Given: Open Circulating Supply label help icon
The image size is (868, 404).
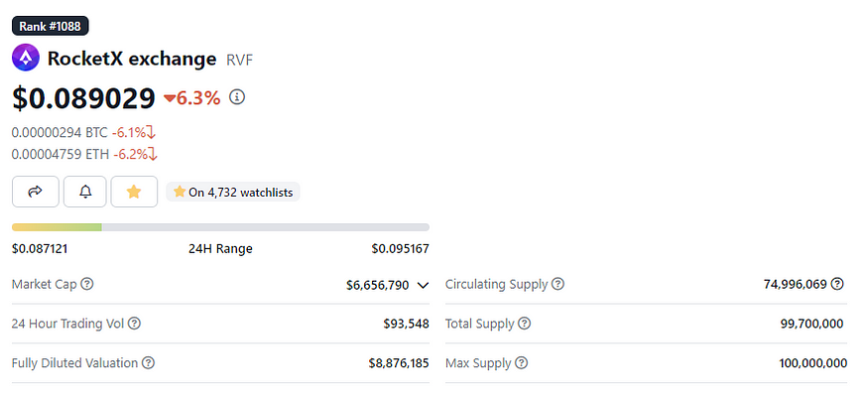Looking at the screenshot, I should click(558, 284).
